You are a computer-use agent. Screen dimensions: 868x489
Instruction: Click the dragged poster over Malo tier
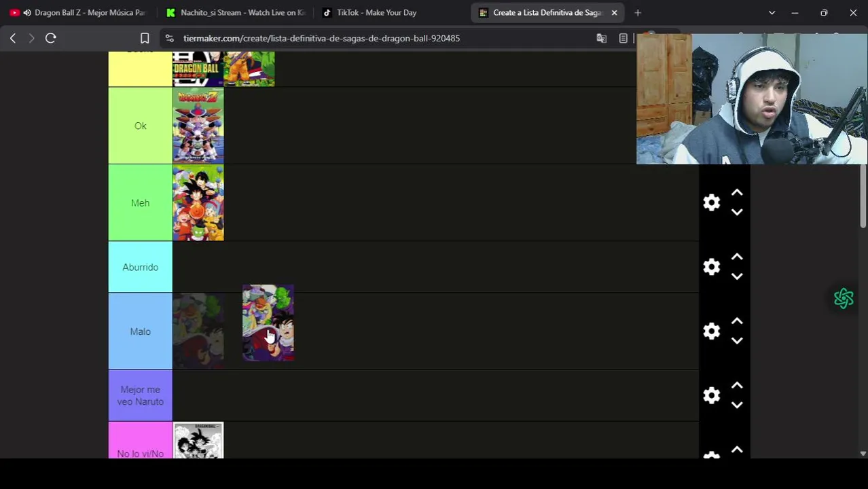click(268, 323)
